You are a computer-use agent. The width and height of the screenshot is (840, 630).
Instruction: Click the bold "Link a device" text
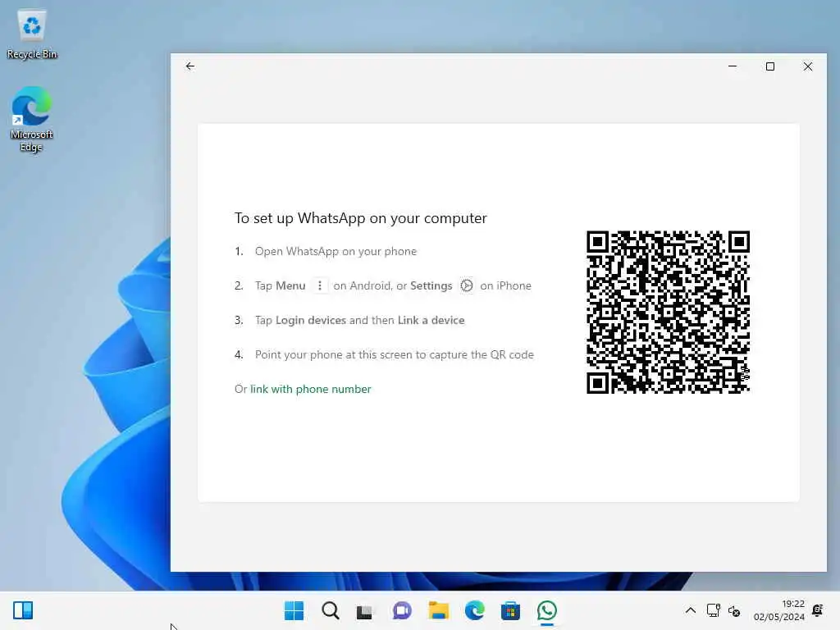[431, 320]
